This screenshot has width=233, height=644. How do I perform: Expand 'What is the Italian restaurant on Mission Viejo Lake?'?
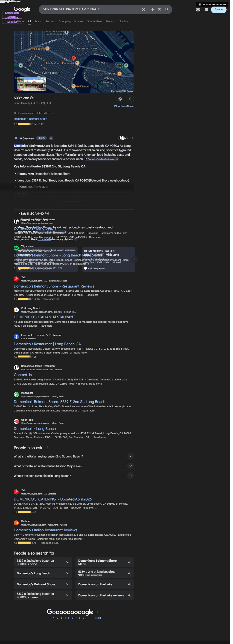click(x=74, y=466)
